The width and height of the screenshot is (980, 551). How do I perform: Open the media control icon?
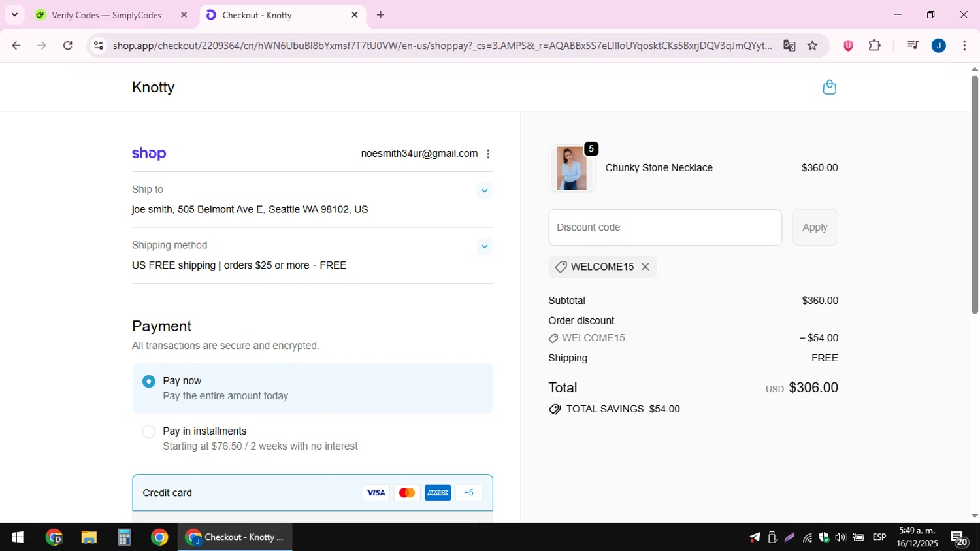pos(913,46)
